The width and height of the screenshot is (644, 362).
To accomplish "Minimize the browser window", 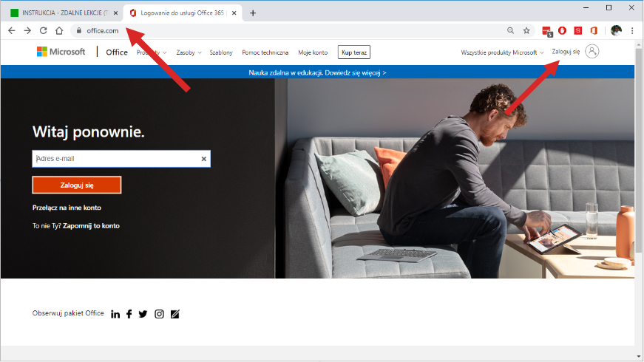I will (586, 8).
